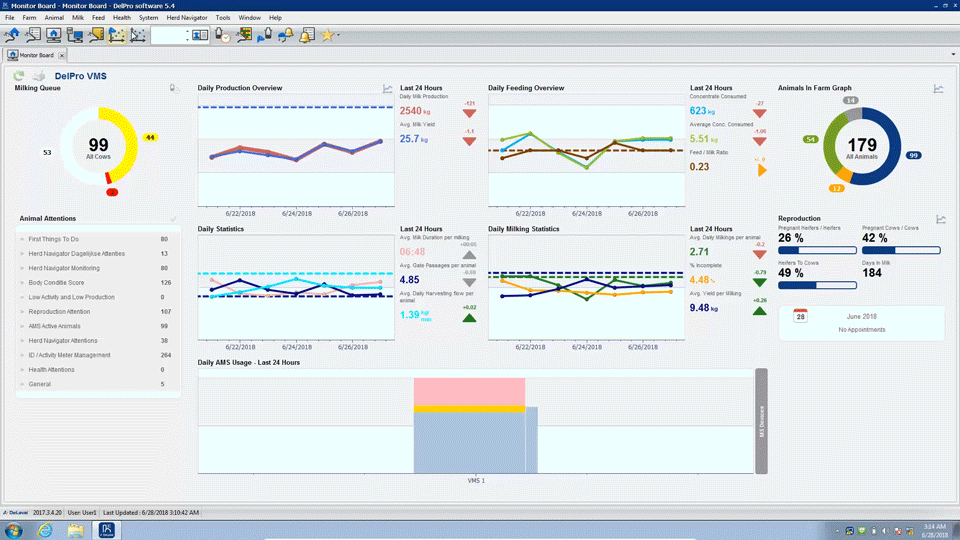Open the Window menu

point(249,18)
